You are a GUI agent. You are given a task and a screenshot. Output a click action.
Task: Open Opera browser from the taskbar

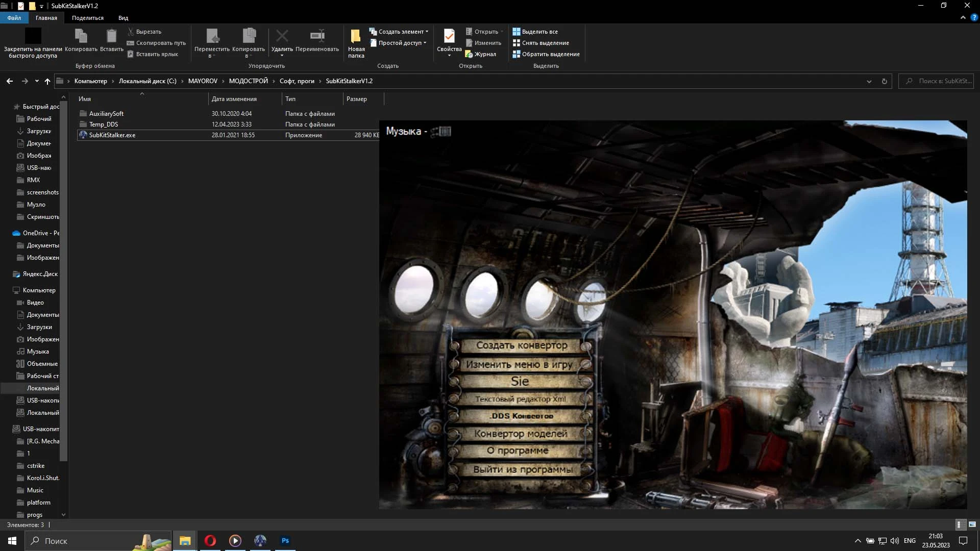click(210, 541)
